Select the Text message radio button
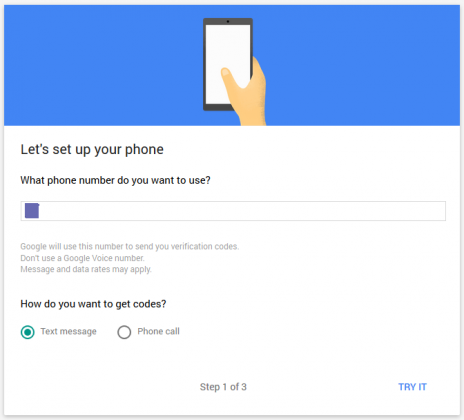The image size is (464, 420). [27, 332]
